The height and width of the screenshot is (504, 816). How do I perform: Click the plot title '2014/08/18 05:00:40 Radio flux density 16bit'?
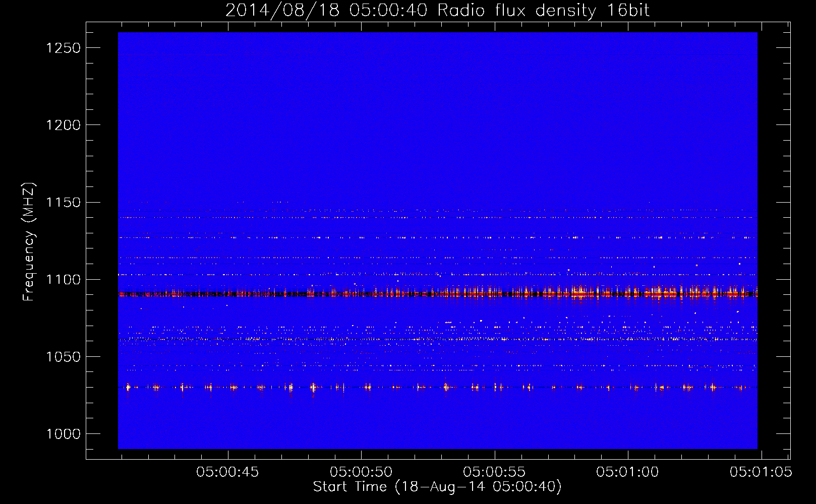coord(437,10)
